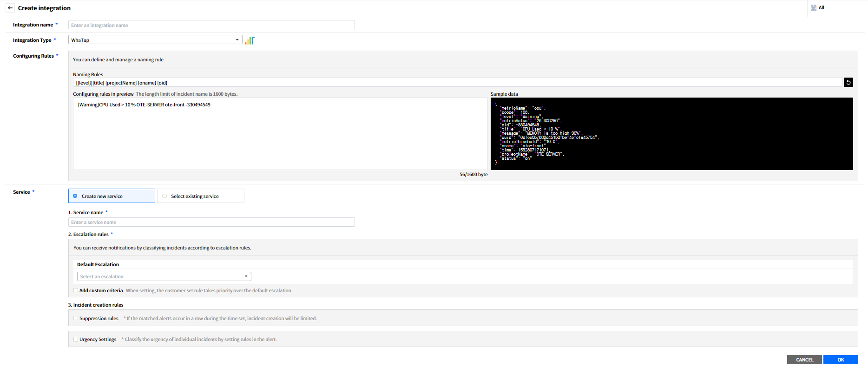Screen dimensions: 868x374
Task: Click the Sample data JSON panel
Action: click(671, 134)
